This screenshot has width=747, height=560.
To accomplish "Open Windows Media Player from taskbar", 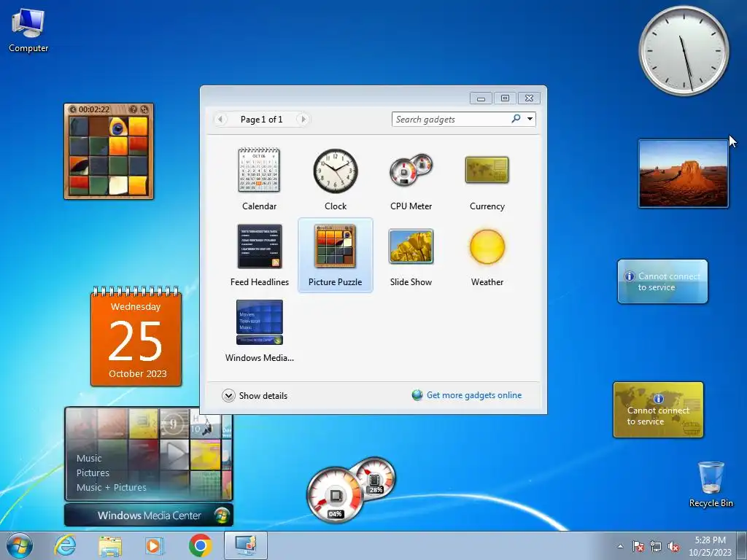I will [154, 545].
